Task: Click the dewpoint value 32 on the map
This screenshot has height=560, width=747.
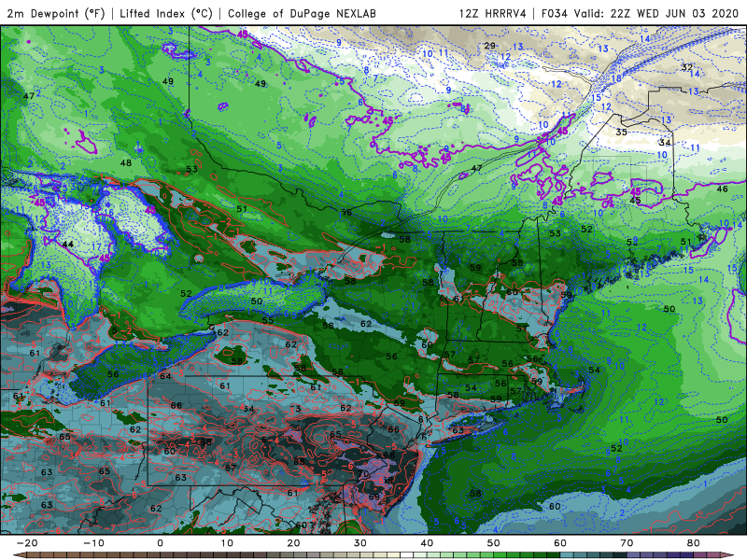Action: click(686, 67)
